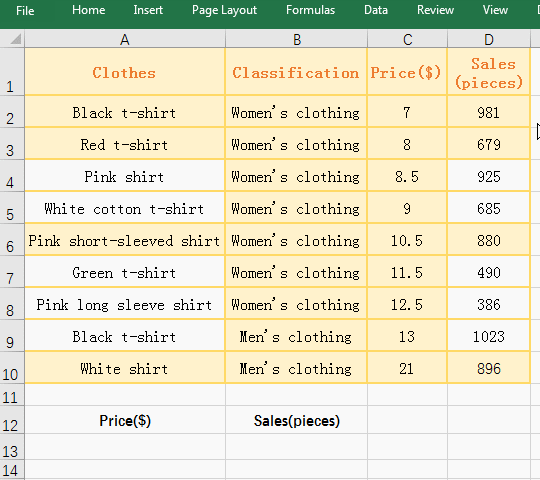Select row 6 header

pos(12,240)
